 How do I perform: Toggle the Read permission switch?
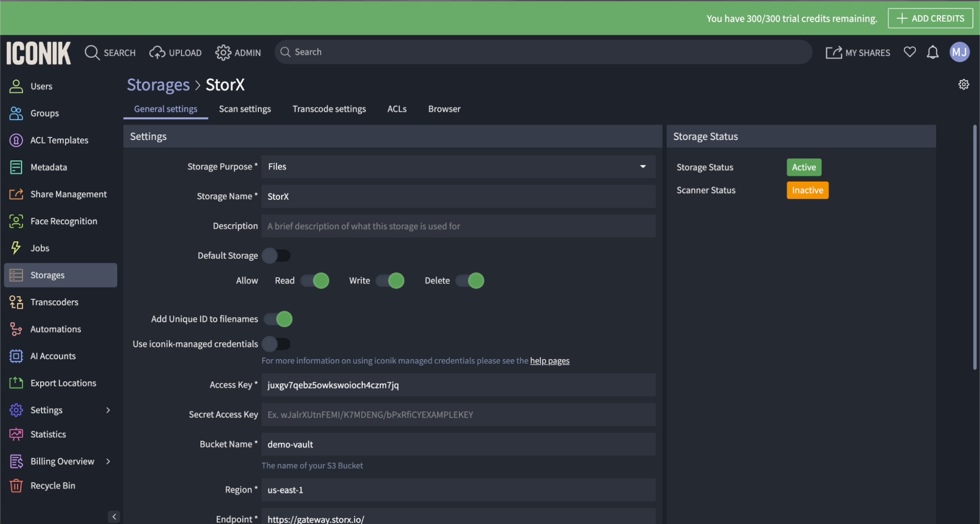(x=315, y=281)
